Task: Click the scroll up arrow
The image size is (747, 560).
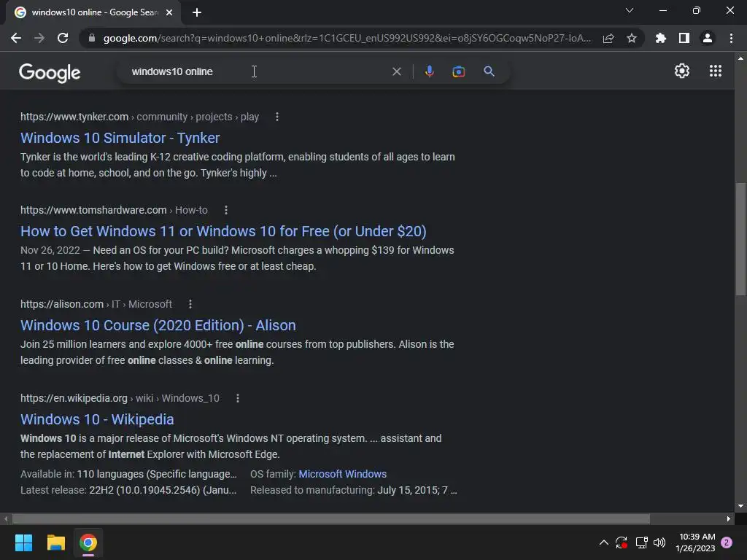Action: pyautogui.click(x=740, y=58)
